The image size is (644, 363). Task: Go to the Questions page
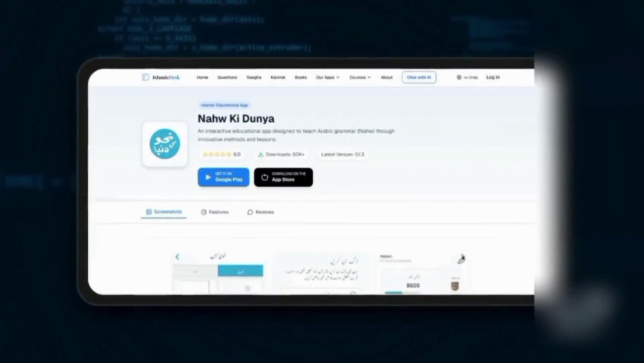[x=227, y=77]
